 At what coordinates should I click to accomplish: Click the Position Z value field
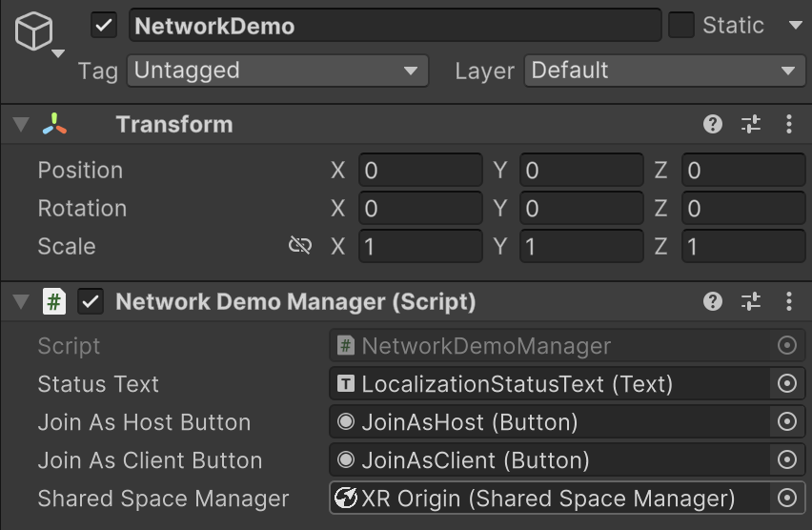743,170
